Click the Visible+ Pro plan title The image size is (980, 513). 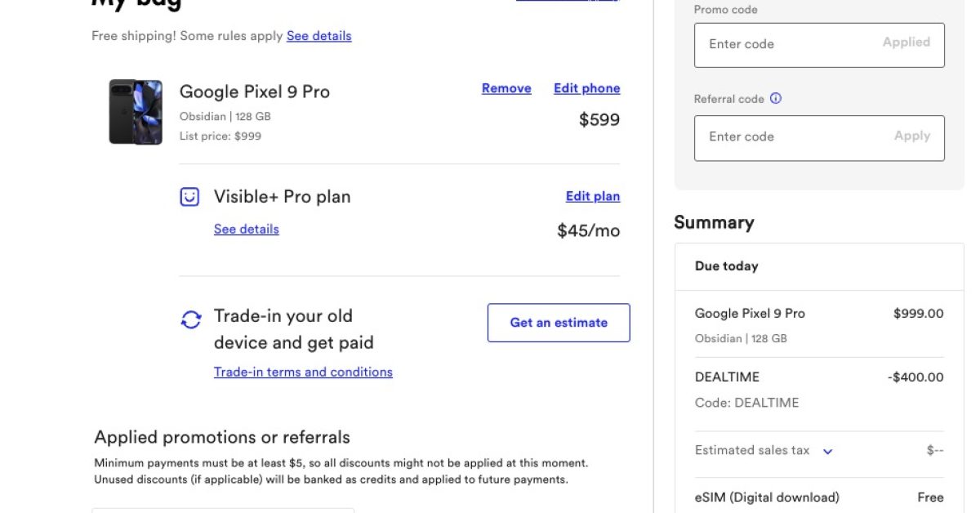pos(282,197)
